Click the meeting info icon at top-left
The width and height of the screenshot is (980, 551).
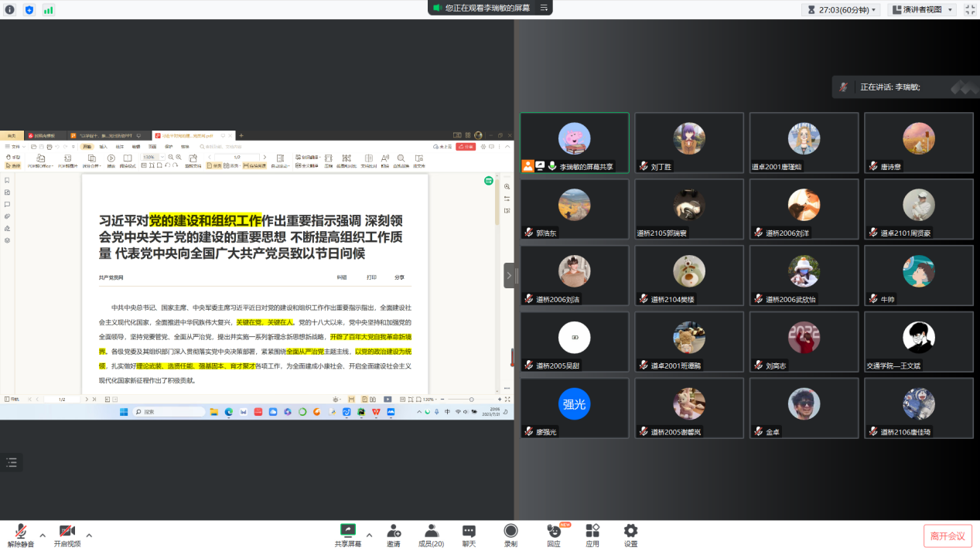[x=10, y=10]
